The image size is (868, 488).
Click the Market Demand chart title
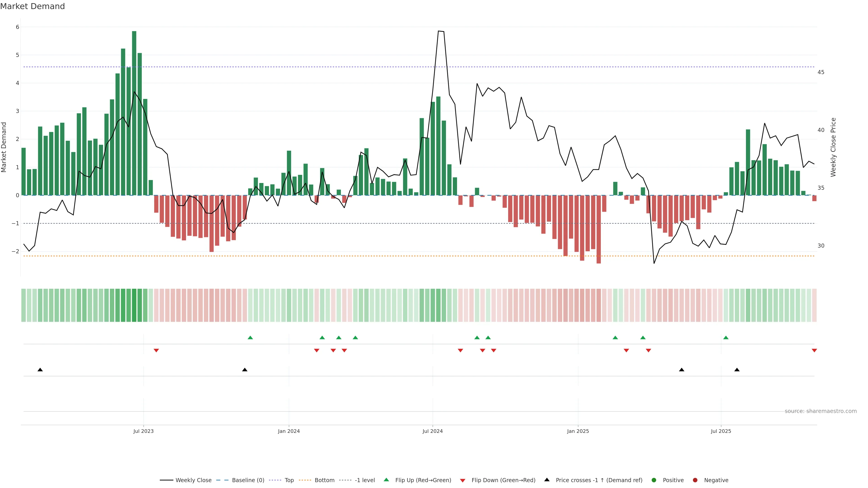point(32,6)
